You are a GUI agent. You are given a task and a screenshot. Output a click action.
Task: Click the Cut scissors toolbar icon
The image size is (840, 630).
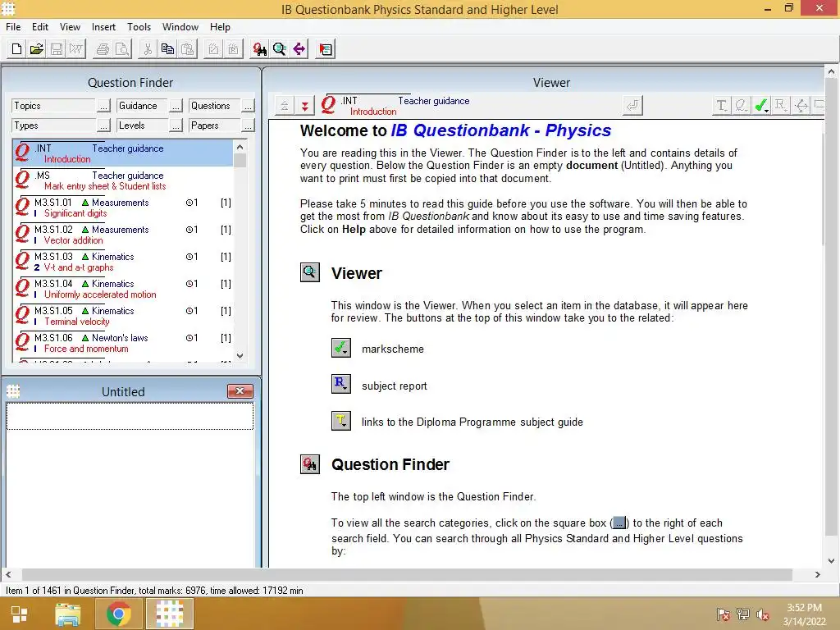pos(148,49)
